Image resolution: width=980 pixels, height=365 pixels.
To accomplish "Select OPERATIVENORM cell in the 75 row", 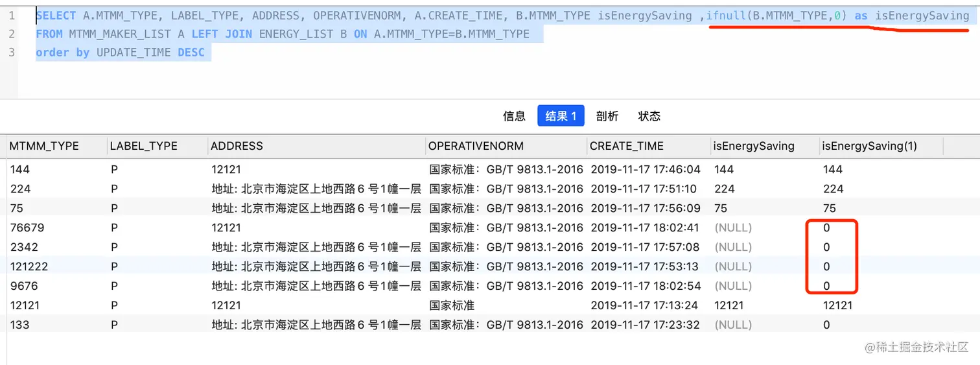I will [x=506, y=208].
